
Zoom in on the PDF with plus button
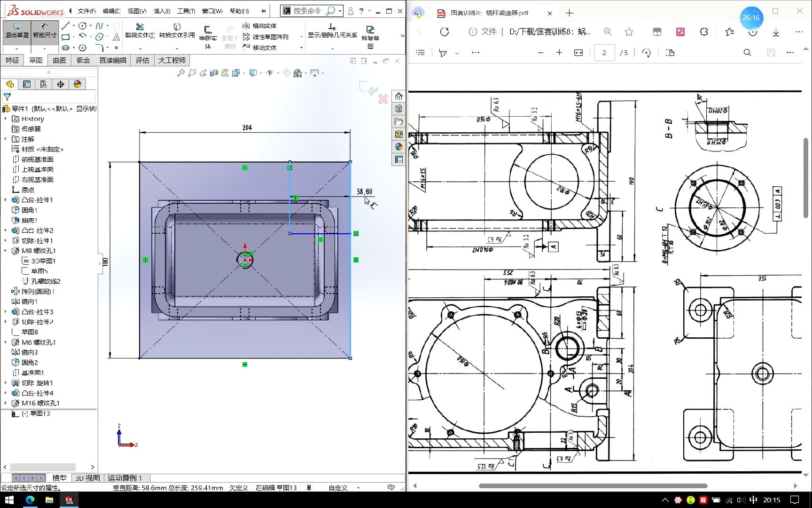click(x=559, y=53)
